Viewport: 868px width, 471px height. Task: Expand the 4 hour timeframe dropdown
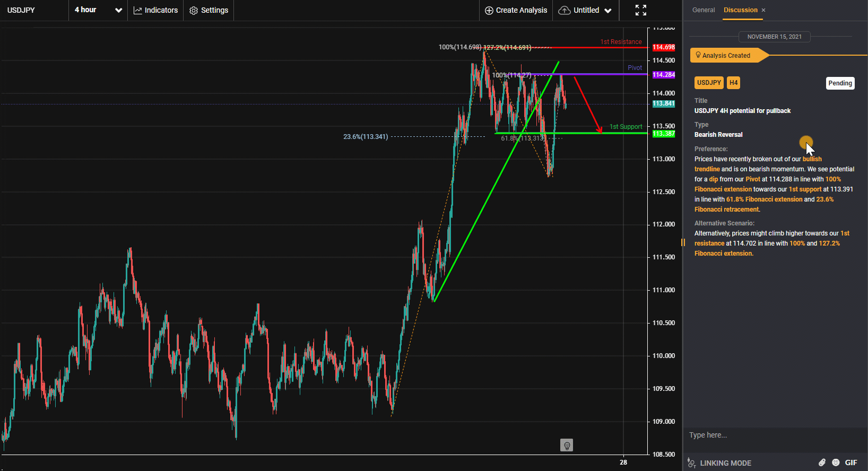click(x=98, y=10)
